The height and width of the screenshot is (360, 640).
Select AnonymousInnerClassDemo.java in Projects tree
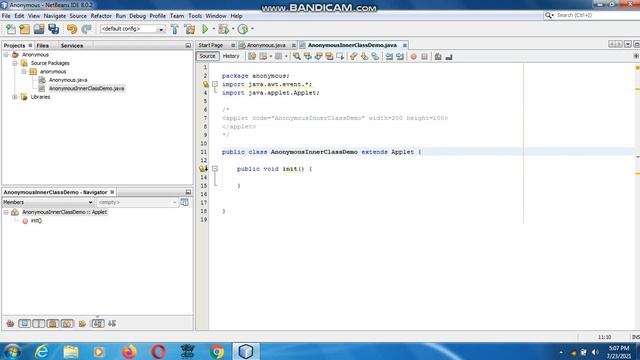click(x=86, y=89)
